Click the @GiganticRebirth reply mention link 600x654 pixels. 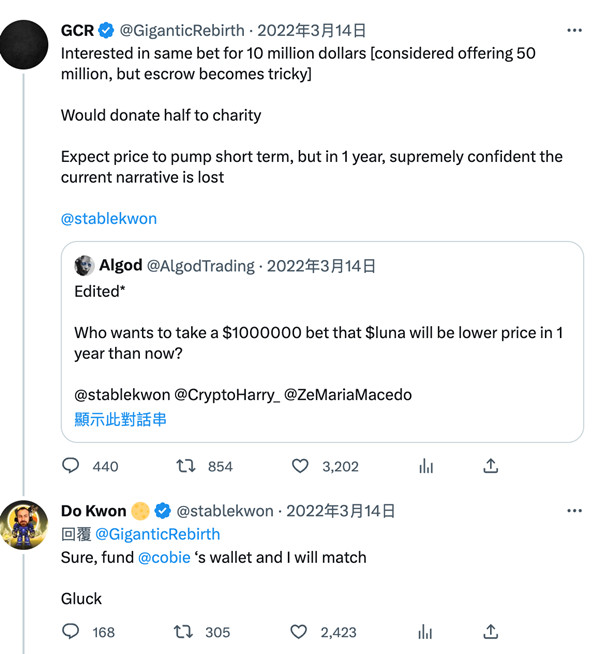pyautogui.click(x=157, y=534)
